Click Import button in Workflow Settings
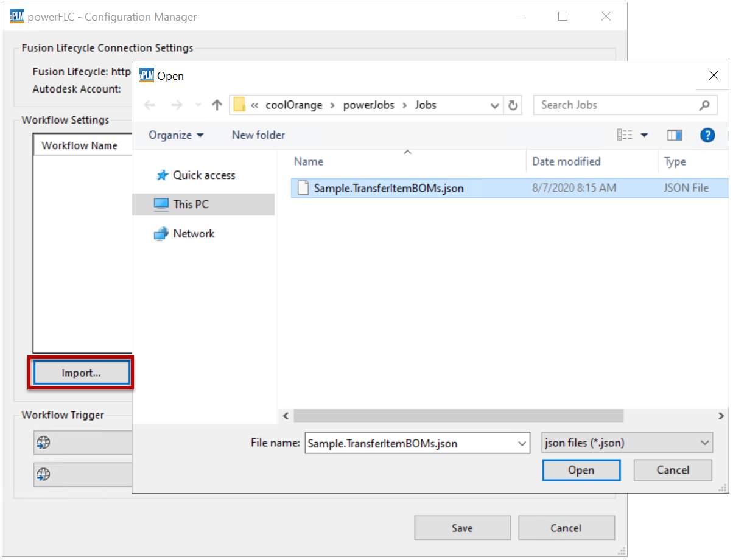Image resolution: width=733 pixels, height=560 pixels. coord(81,373)
